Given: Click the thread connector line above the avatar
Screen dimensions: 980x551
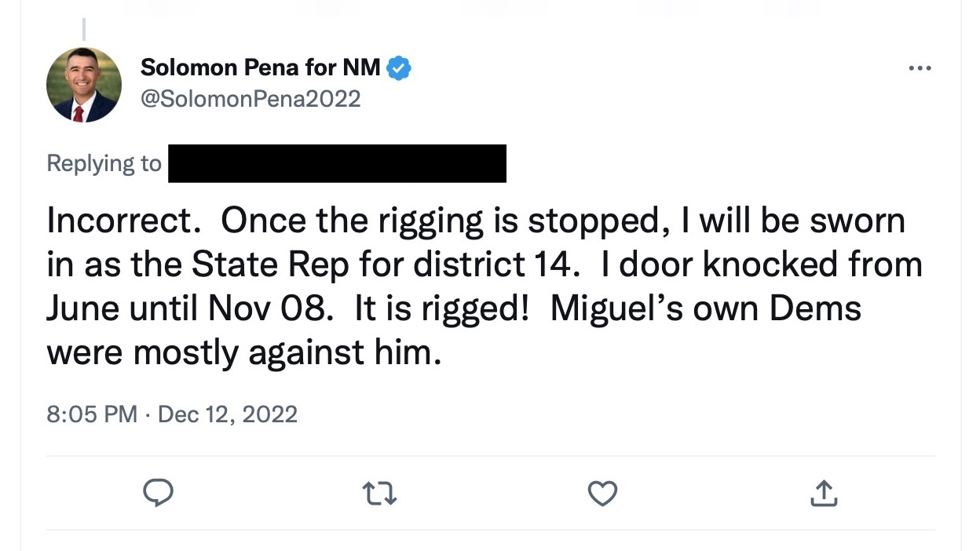Looking at the screenshot, I should coord(84,28).
